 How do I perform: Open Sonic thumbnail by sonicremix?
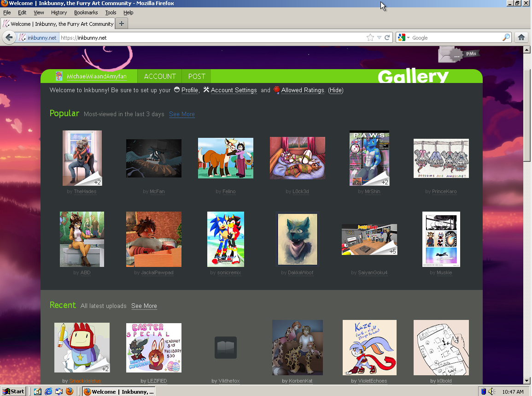tap(226, 239)
